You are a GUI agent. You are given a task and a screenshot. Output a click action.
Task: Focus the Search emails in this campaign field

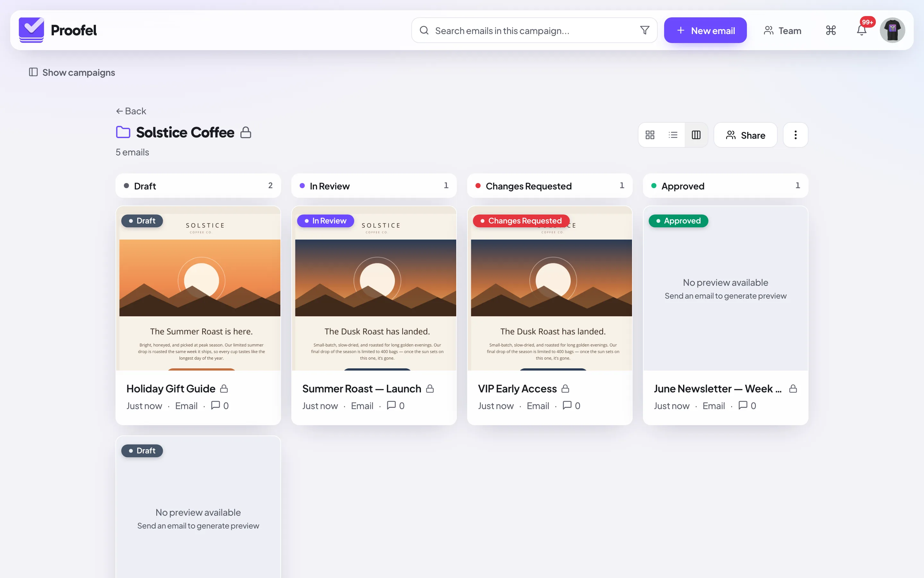pos(534,30)
